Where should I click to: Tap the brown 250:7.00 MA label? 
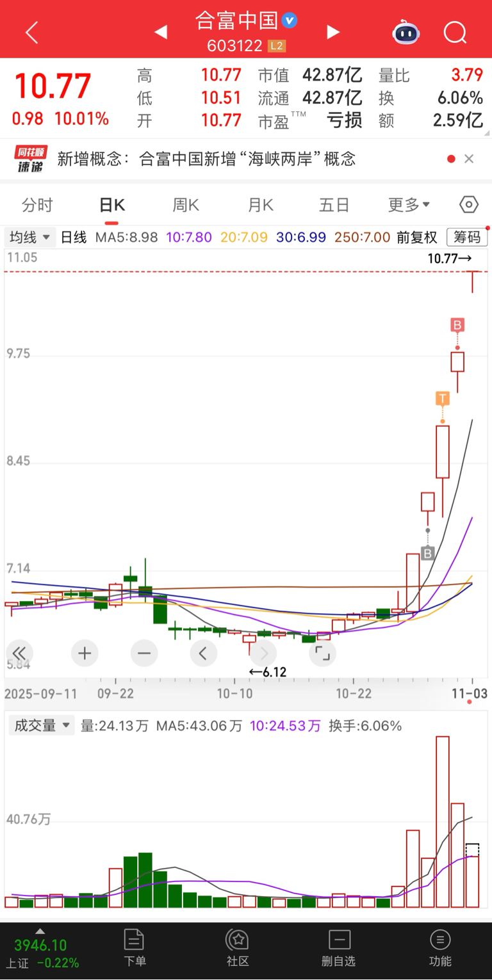coord(362,237)
